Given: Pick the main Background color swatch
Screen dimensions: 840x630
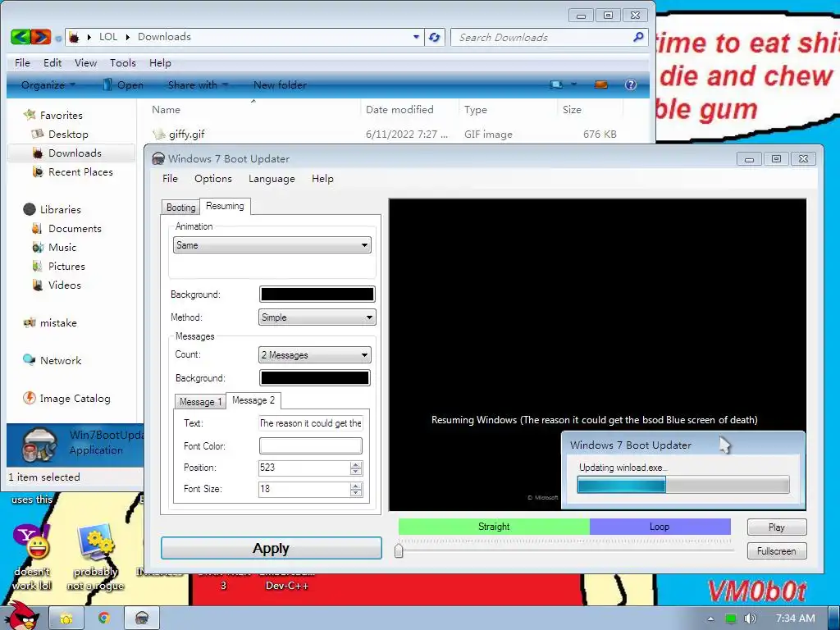Looking at the screenshot, I should (317, 294).
